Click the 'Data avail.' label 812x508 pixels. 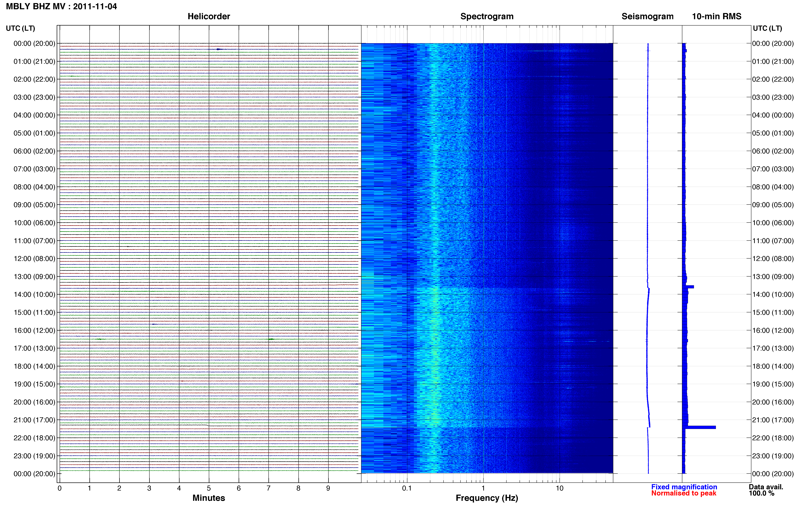tap(766, 487)
